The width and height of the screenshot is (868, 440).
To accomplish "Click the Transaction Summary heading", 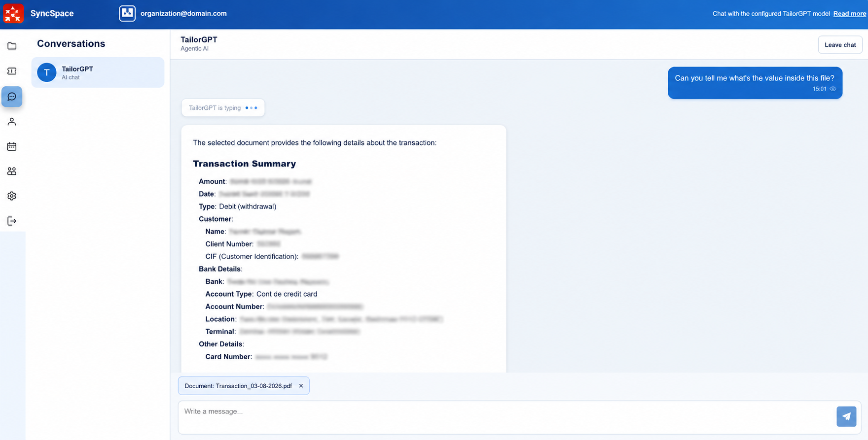I will tap(244, 164).
